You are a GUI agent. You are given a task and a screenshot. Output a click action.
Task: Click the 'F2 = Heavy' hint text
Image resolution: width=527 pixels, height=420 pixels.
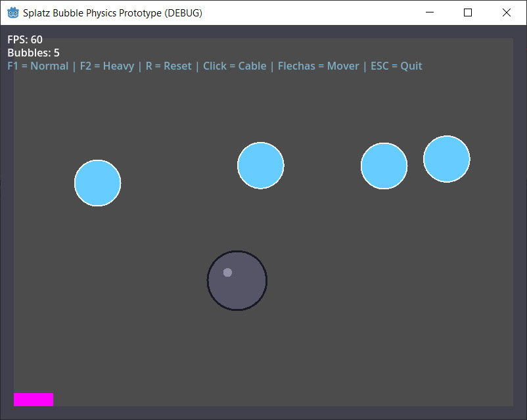(107, 66)
